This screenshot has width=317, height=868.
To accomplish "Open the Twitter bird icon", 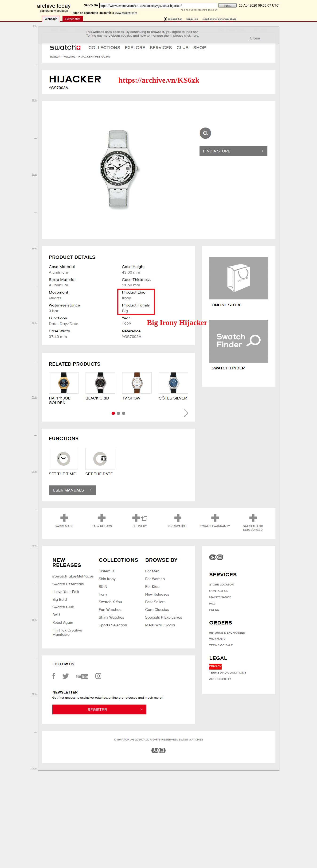I will [x=66, y=676].
